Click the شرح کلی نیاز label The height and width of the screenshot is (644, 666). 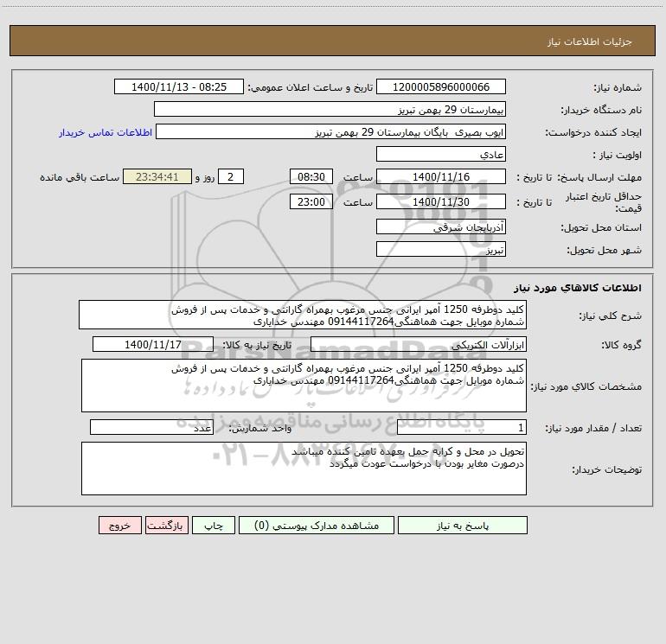click(611, 316)
